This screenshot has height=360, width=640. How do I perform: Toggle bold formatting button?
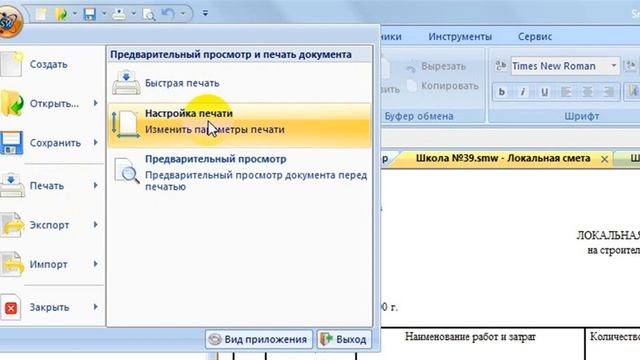pyautogui.click(x=502, y=92)
